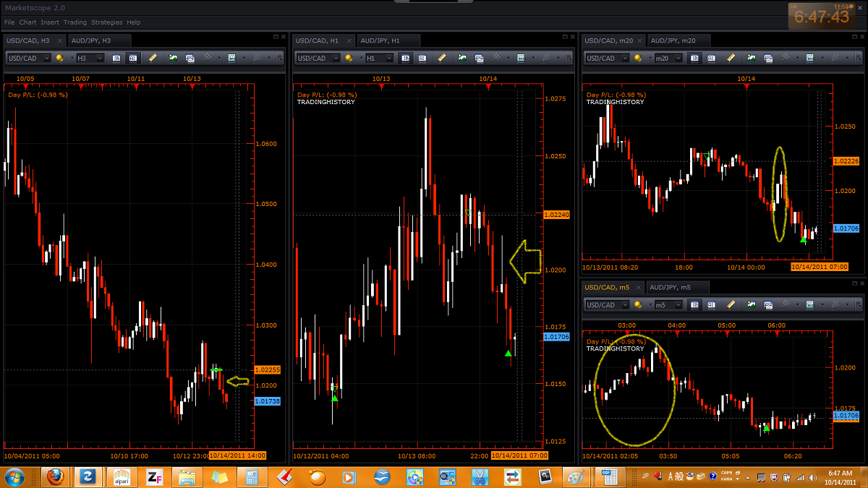Click the gold ball icon in H1 chart toolbar
868x488 pixels.
point(348,58)
